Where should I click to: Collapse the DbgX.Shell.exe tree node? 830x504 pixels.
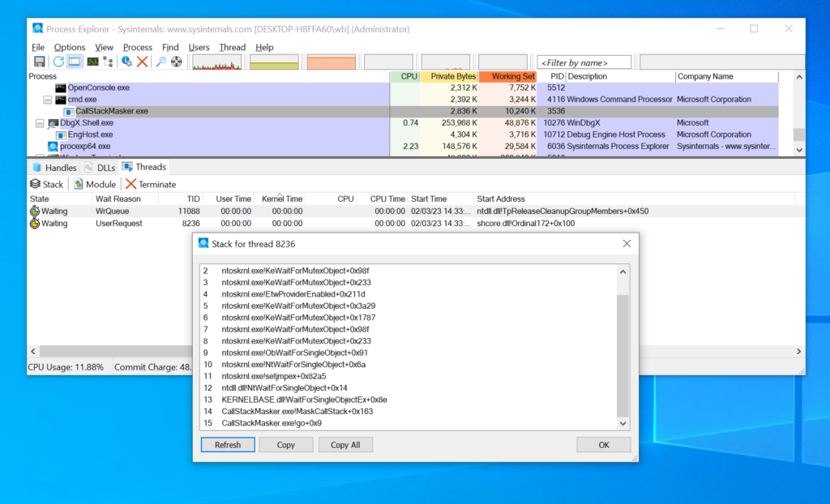tap(40, 123)
